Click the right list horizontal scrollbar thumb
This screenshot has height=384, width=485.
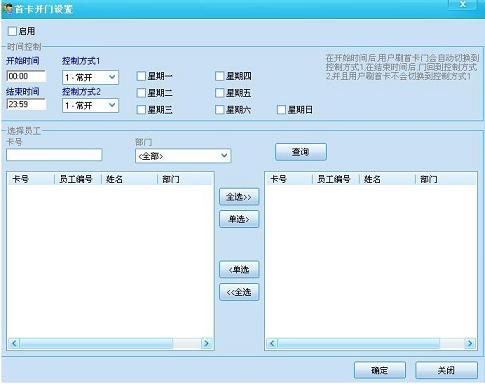click(359, 343)
